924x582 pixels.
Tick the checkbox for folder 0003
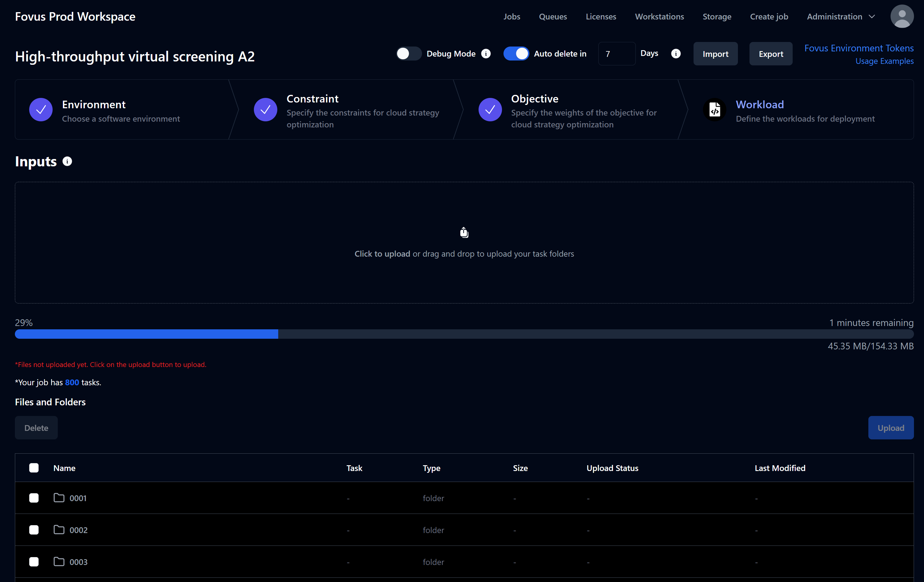(34, 562)
